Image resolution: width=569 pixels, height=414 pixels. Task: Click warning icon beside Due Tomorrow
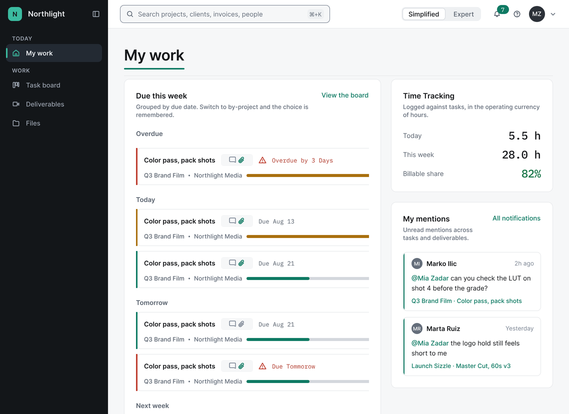coord(262,366)
